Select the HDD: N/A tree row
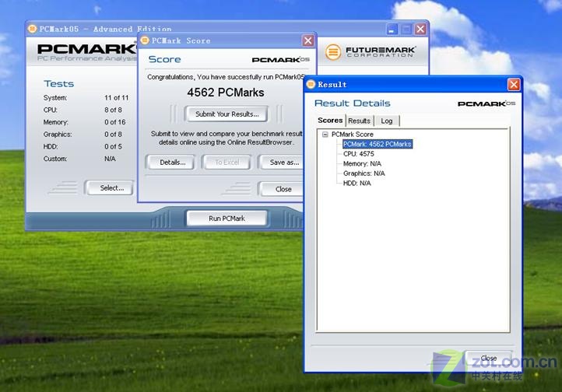The image size is (562, 392). (x=357, y=184)
